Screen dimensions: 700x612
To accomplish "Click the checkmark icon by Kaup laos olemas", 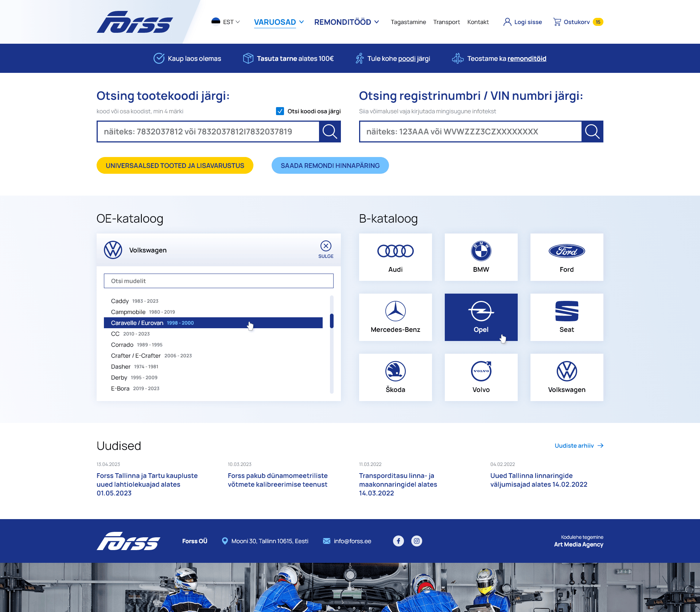I will point(159,58).
